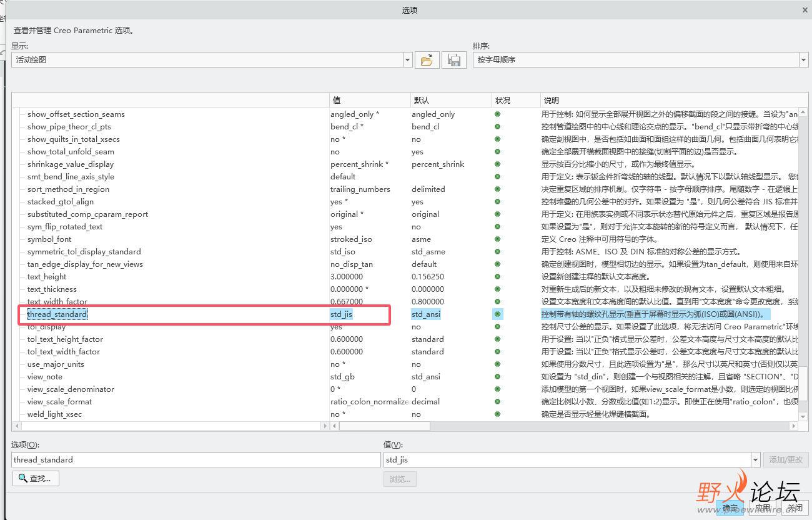Viewport: 812px width, 520px height.
Task: Select the thread_standard option
Action: 57,314
